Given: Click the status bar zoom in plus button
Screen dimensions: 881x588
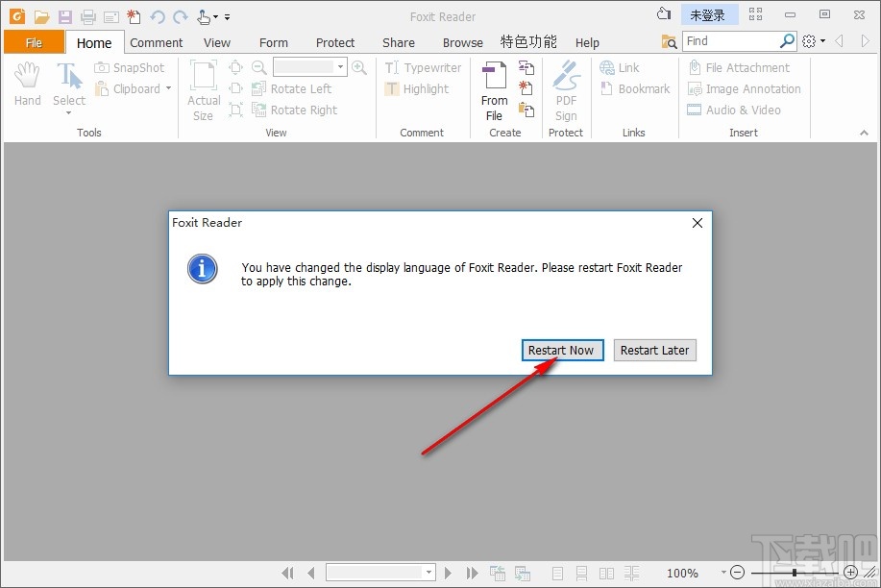Looking at the screenshot, I should pyautogui.click(x=850, y=573).
